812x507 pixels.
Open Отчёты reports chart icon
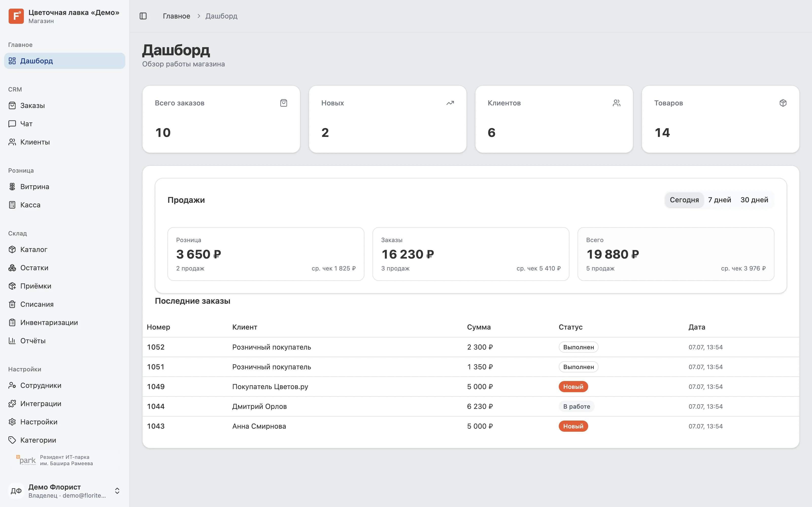[12, 341]
